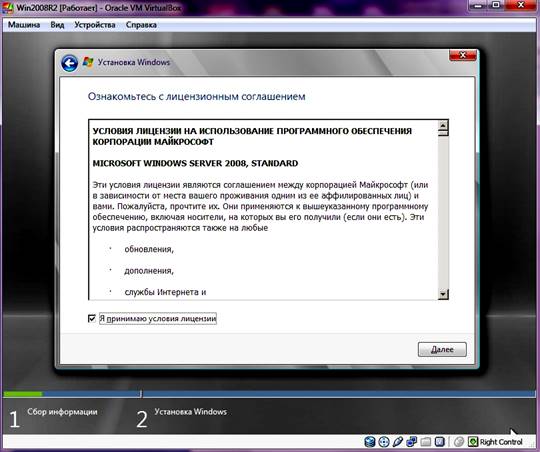
Task: Open the Машина menu
Action: tap(24, 25)
